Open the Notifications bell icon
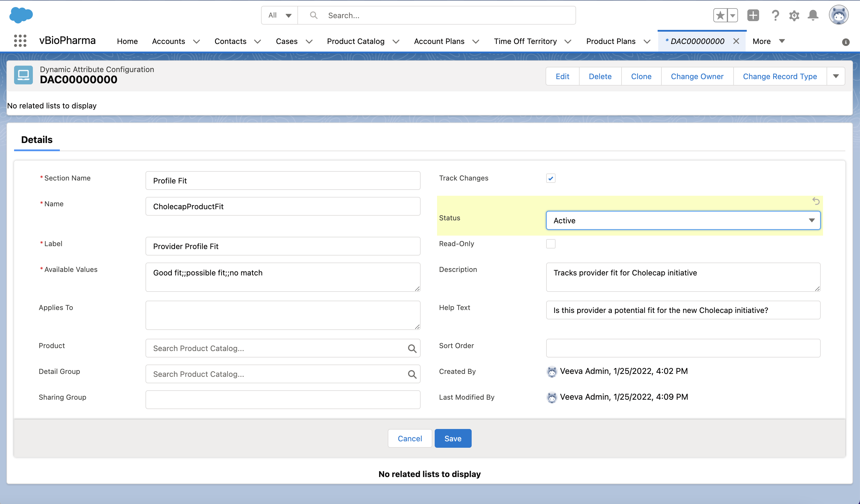The height and width of the screenshot is (504, 860). (x=813, y=15)
